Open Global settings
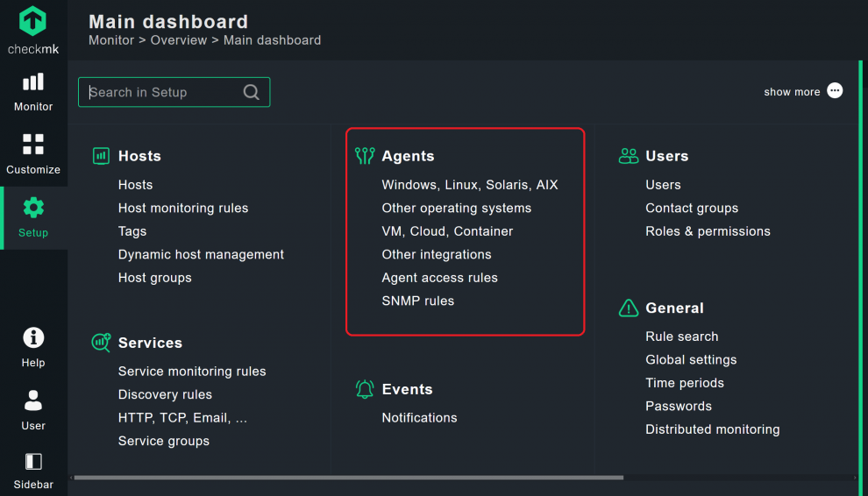 click(691, 359)
